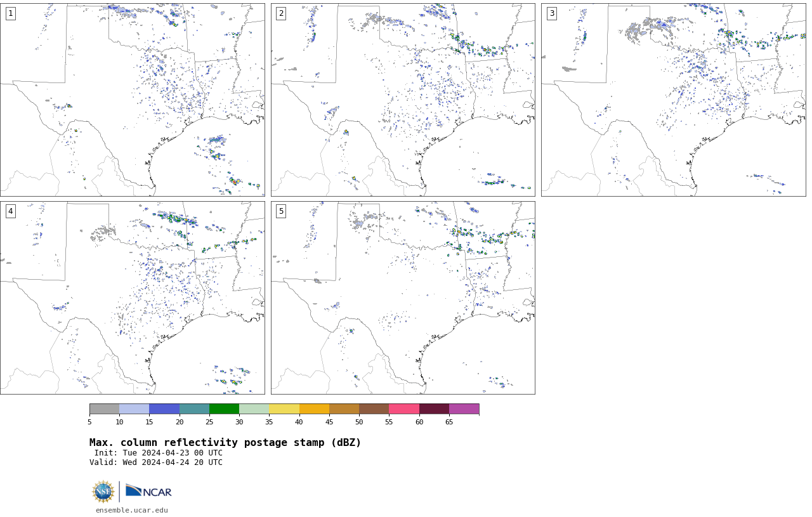Click the teal 20-25 dBZ swatch
812x517 pixels.
[x=194, y=409]
